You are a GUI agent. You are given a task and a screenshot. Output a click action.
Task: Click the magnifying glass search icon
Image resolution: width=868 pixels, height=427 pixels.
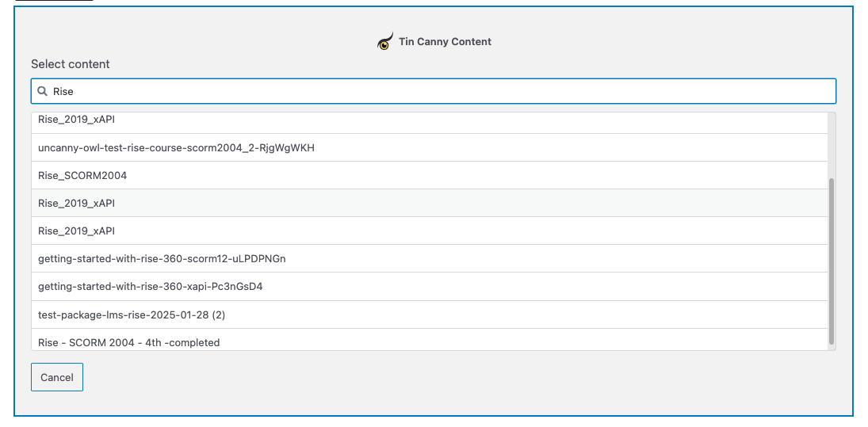coord(43,91)
